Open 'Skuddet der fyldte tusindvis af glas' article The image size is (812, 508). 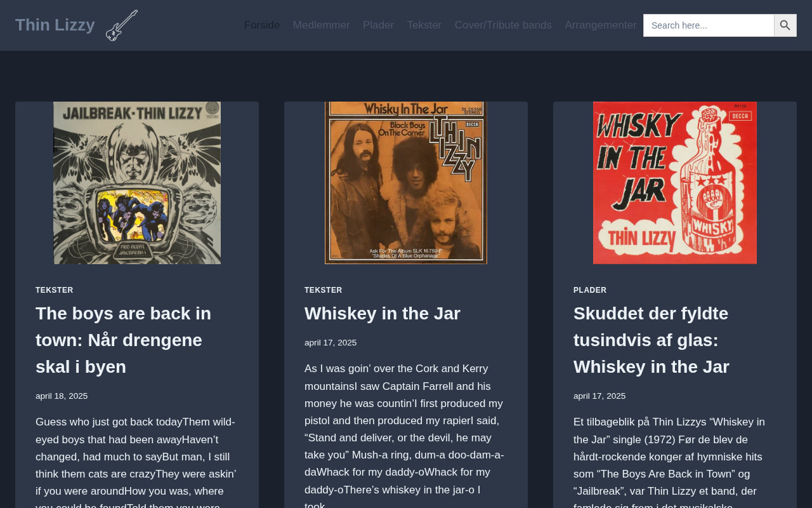pos(652,340)
